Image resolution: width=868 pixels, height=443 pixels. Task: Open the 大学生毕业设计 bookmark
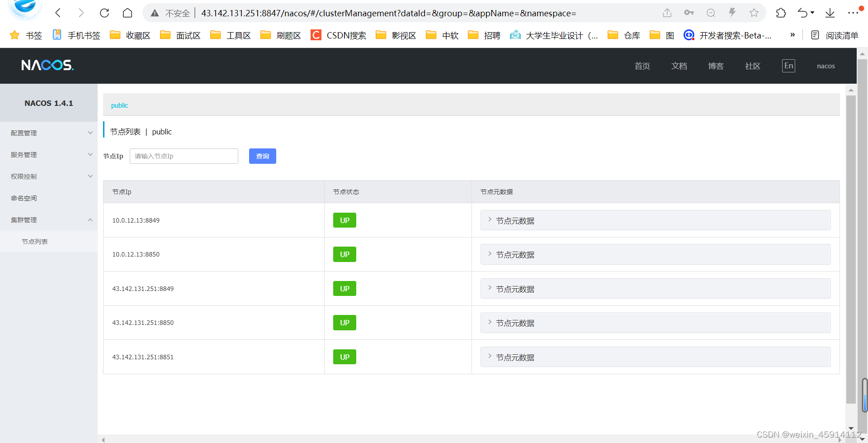tap(554, 35)
